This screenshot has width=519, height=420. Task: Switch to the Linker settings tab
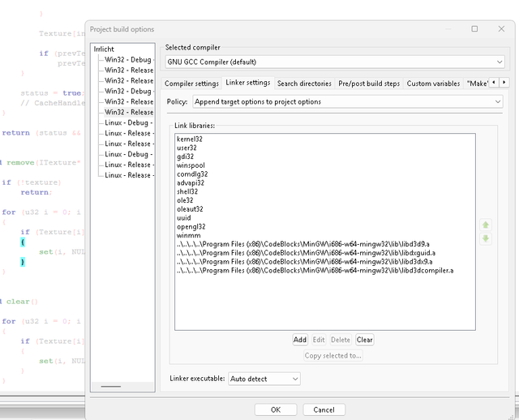(x=248, y=83)
